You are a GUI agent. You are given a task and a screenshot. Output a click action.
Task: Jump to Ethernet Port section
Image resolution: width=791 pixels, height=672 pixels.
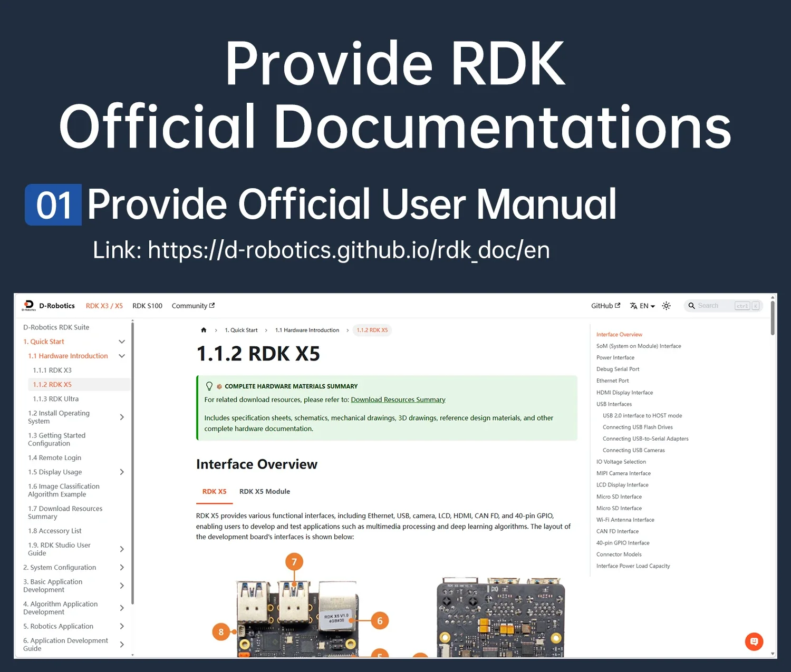point(612,381)
